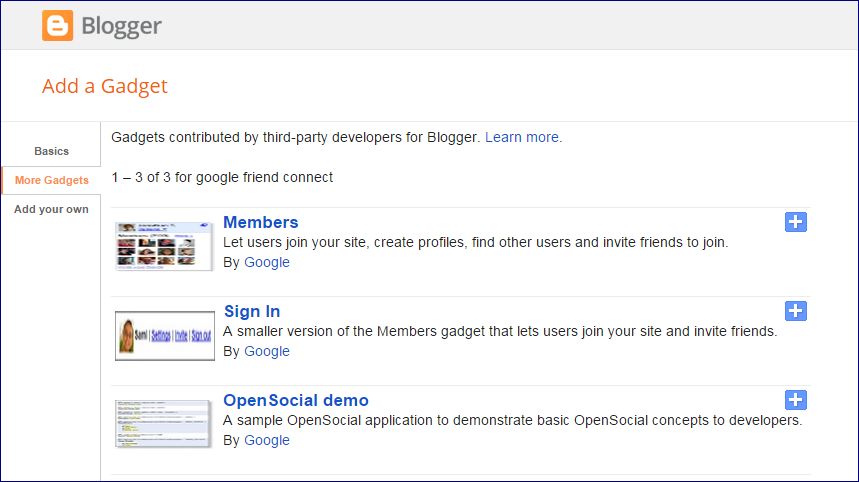Click the Sign In gadget preview thumbnail
The image size is (859, 482).
(165, 336)
